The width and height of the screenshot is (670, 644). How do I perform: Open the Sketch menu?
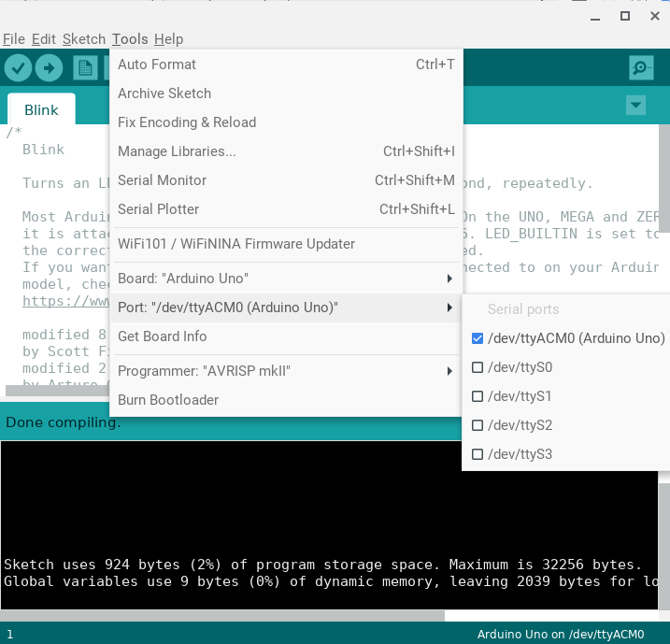tap(84, 39)
